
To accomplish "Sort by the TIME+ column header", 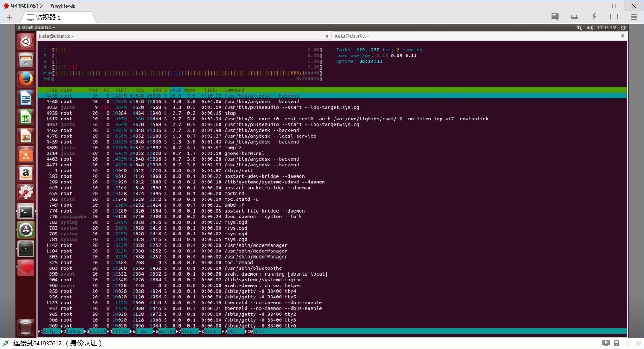I will (x=212, y=90).
